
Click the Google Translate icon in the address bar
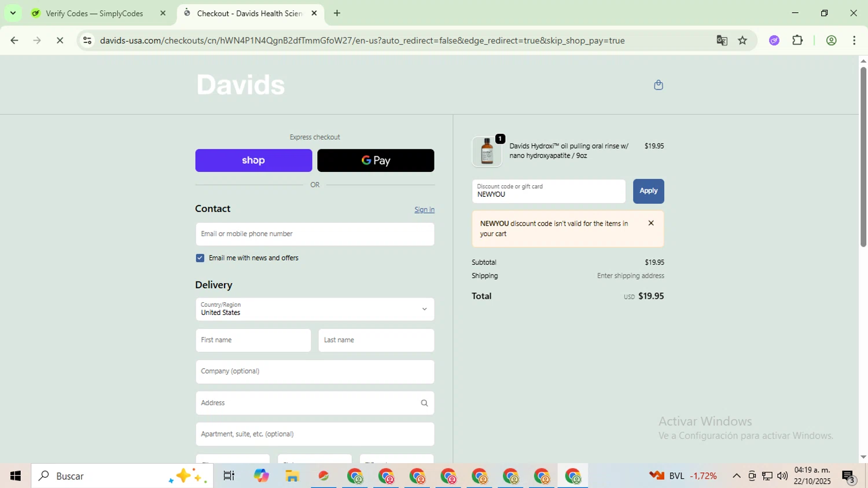[722, 41]
